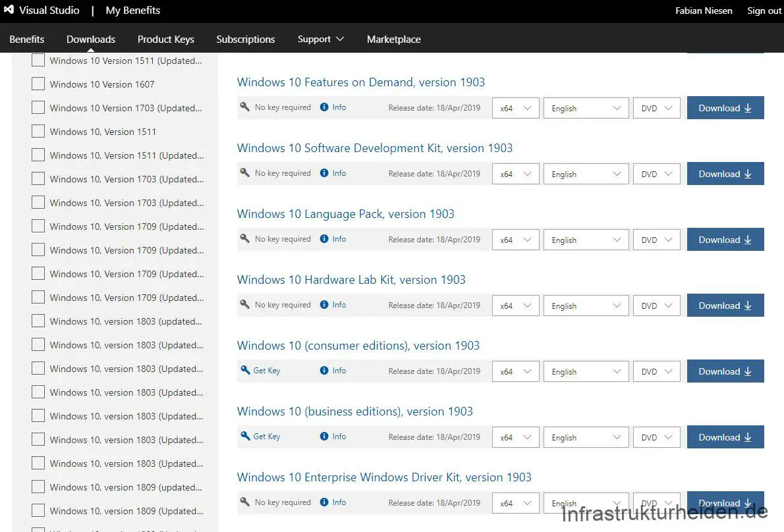
Task: Click key icon for Language Pack row
Action: tap(244, 239)
